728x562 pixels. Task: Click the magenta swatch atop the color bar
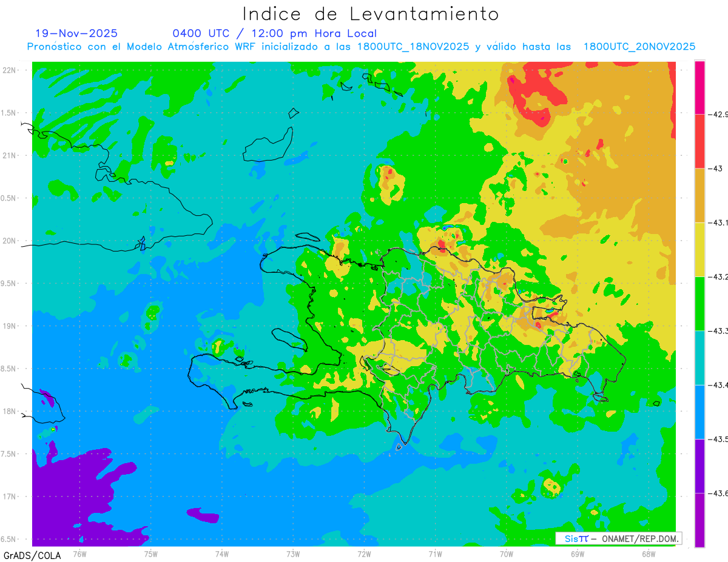pos(699,87)
